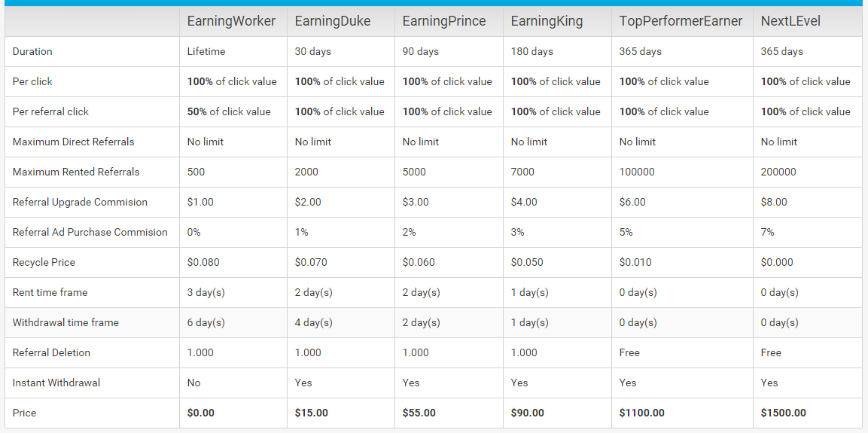
Task: Click the Referral Upgrade Commision row label
Action: pyautogui.click(x=80, y=202)
